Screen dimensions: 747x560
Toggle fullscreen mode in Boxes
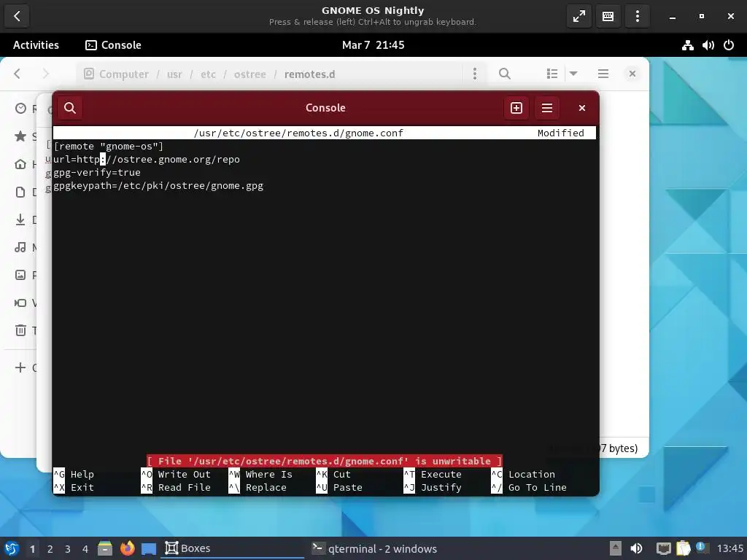click(578, 16)
